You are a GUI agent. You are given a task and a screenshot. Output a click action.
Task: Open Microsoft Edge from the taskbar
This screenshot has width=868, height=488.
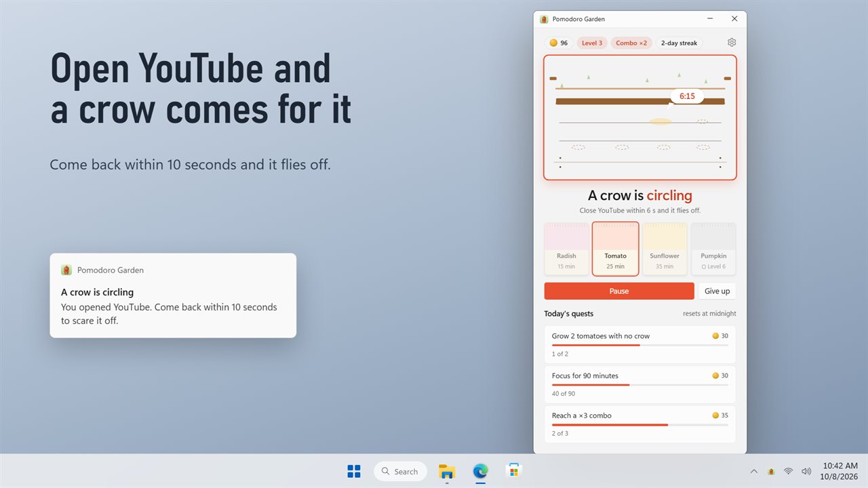[x=480, y=471]
